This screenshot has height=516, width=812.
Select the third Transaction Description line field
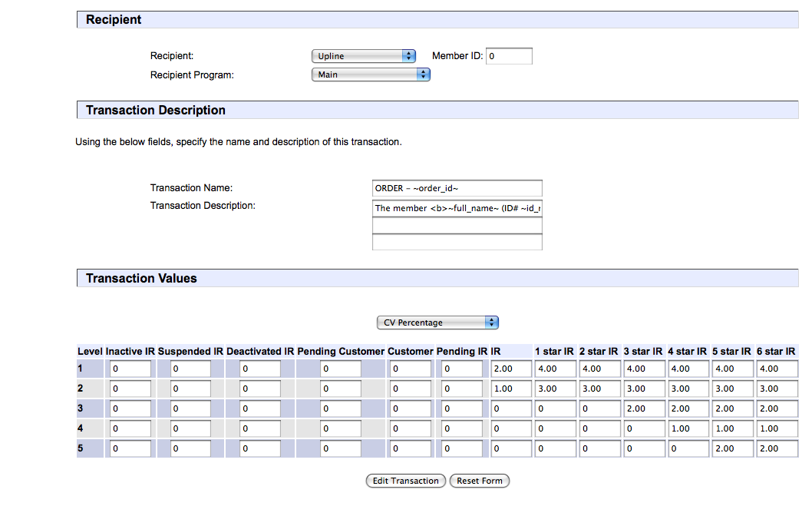(457, 242)
